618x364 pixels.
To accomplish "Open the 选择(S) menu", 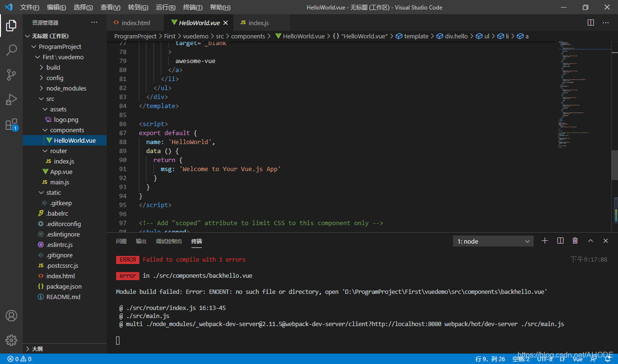I will tap(83, 8).
